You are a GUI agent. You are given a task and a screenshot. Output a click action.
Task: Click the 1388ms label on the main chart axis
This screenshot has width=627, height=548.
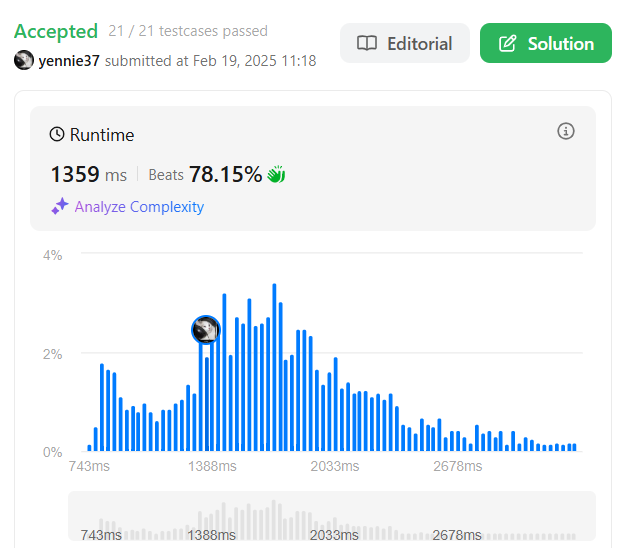click(x=212, y=466)
